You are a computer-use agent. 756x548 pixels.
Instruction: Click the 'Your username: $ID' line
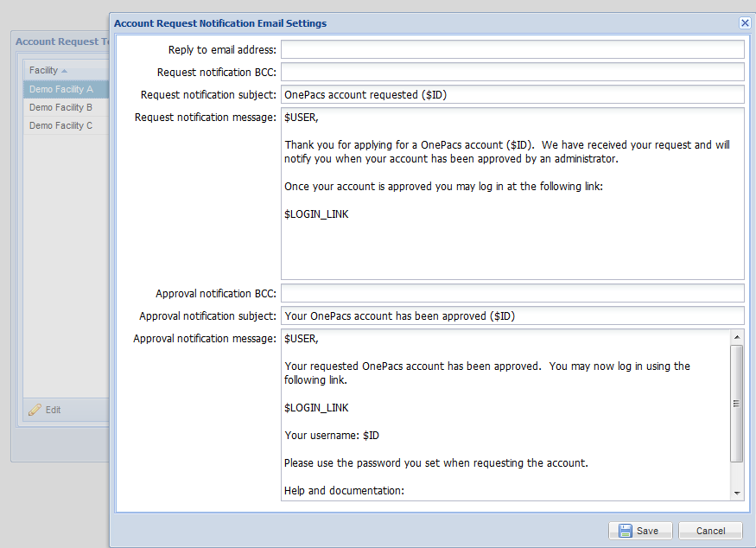point(332,436)
